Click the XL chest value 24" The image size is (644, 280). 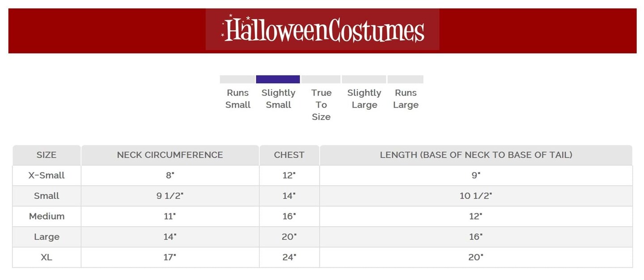click(x=289, y=257)
